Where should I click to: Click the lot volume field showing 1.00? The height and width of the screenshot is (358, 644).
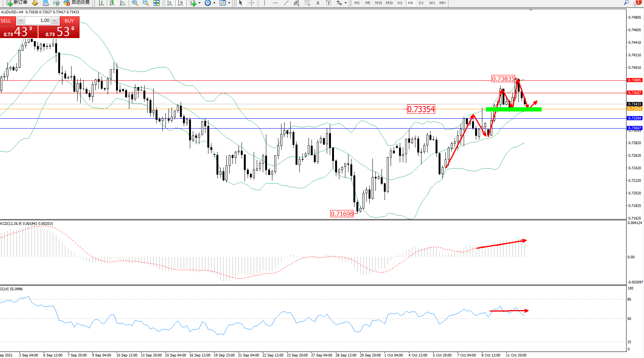click(38, 21)
